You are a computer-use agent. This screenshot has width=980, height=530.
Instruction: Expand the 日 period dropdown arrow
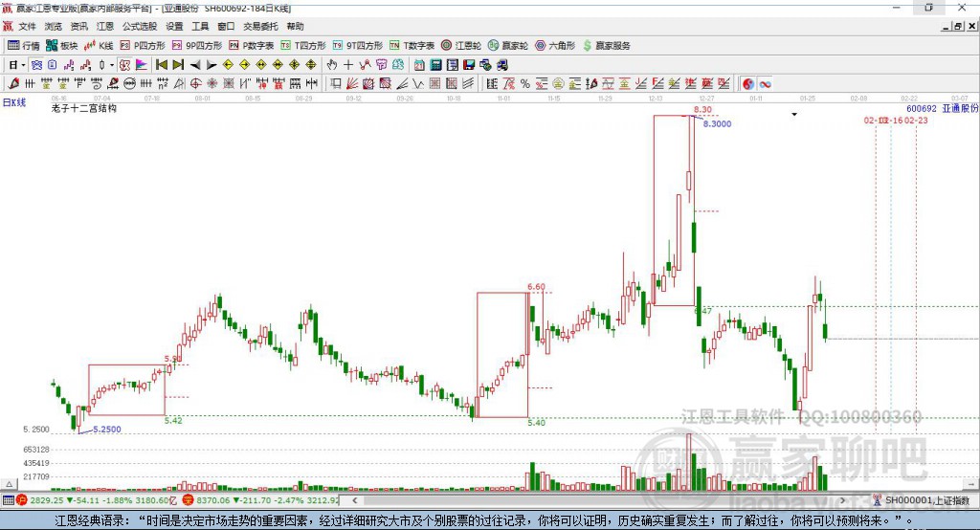23,65
